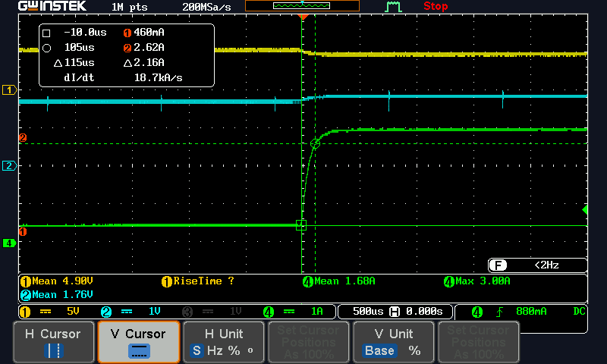Screen dimensions: 607x364
Task: Click the GW Instek logo
Action: (x=52, y=7)
